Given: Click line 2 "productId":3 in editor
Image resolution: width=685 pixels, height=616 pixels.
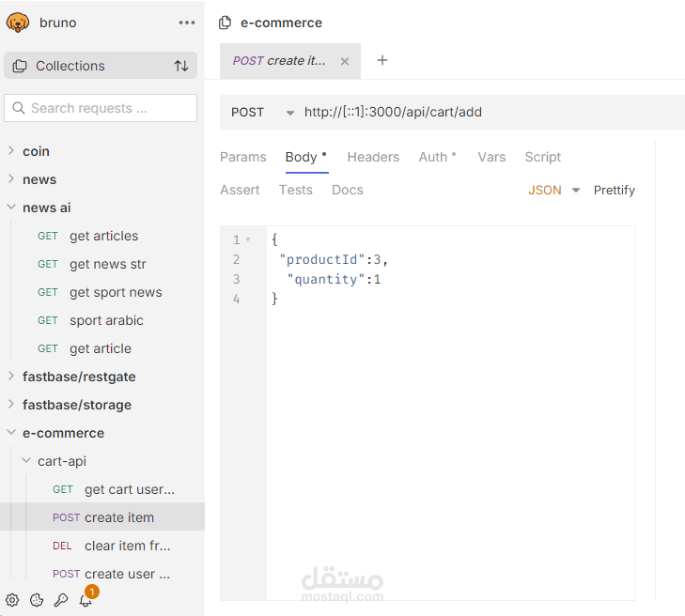Looking at the screenshot, I should pos(334,260).
